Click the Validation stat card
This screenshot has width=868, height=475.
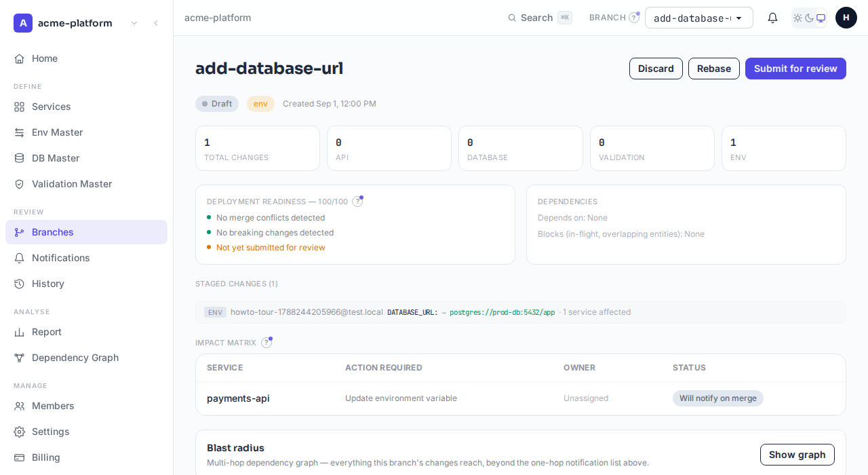[652, 148]
